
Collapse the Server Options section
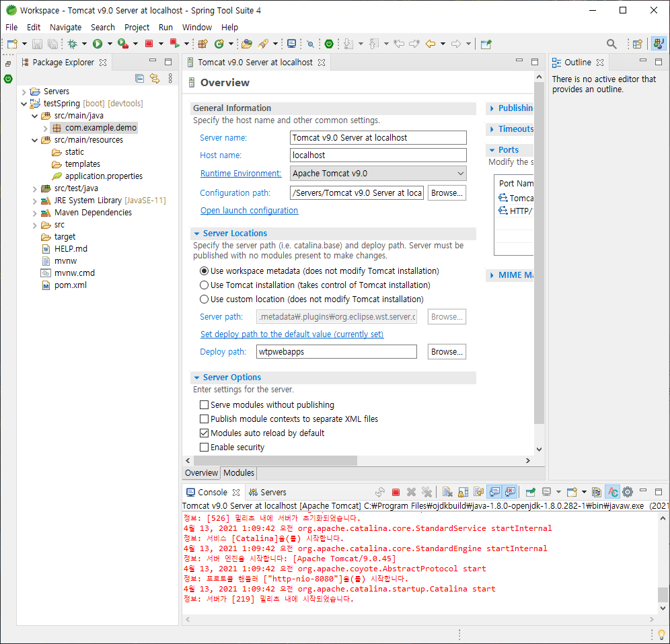pos(196,378)
